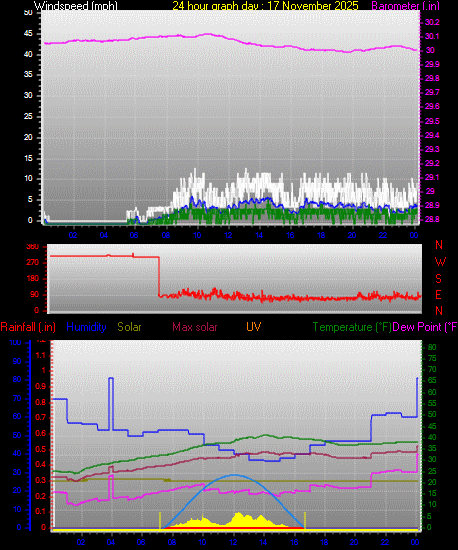458x550 pixels.
Task: Select the "Humidity" legend label
Action: 86,327
